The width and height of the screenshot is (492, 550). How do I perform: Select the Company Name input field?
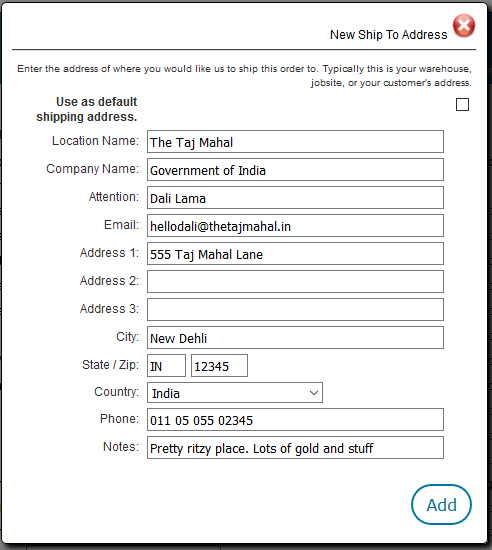295,170
